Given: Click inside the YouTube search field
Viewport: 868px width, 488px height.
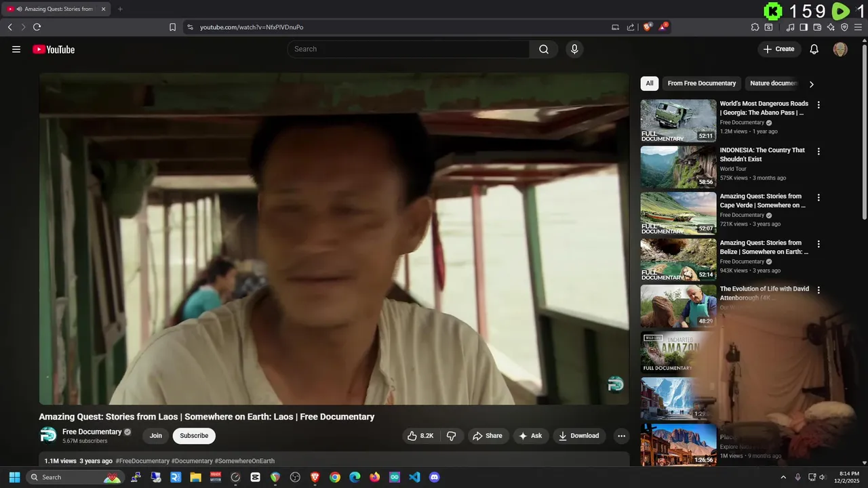Looking at the screenshot, I should click(409, 49).
